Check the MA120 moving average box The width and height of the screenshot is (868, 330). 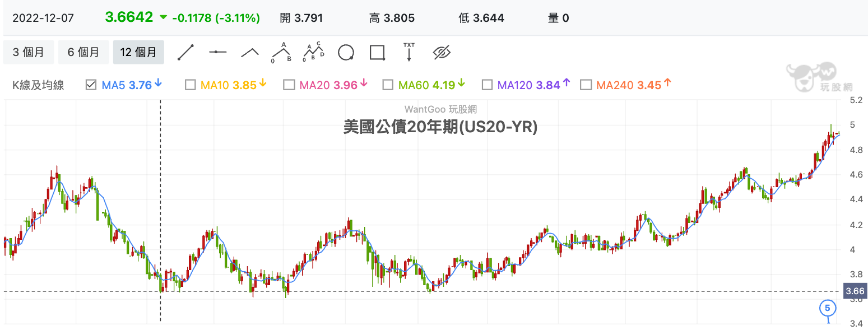[x=487, y=85]
